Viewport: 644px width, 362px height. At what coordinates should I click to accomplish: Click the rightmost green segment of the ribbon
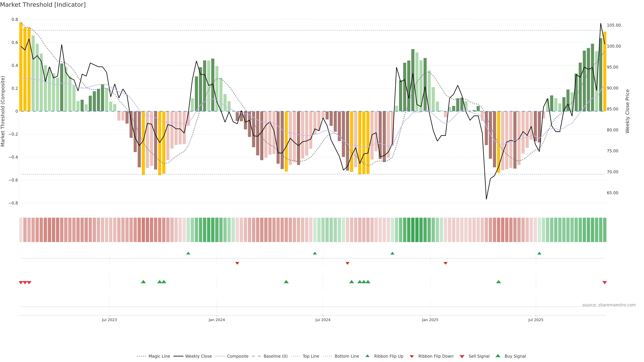tap(604, 230)
